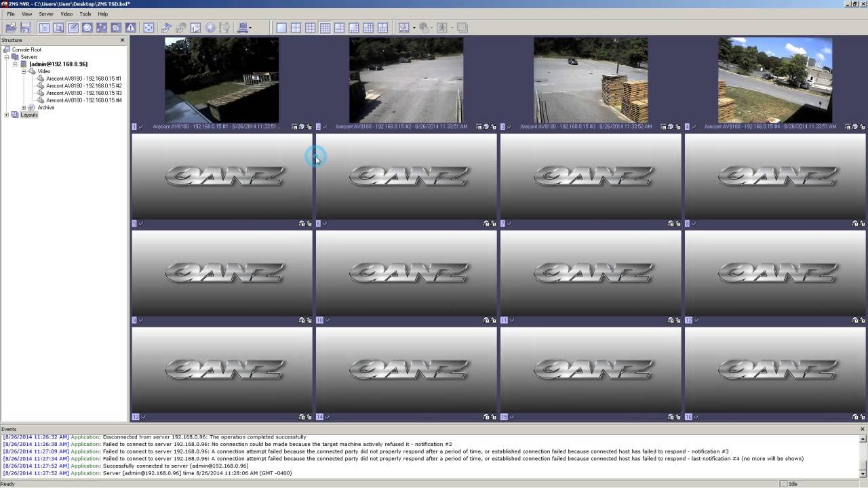Viewport: 868px width, 488px height.
Task: Select the 4x4 grid layout icon
Action: pyautogui.click(x=325, y=28)
